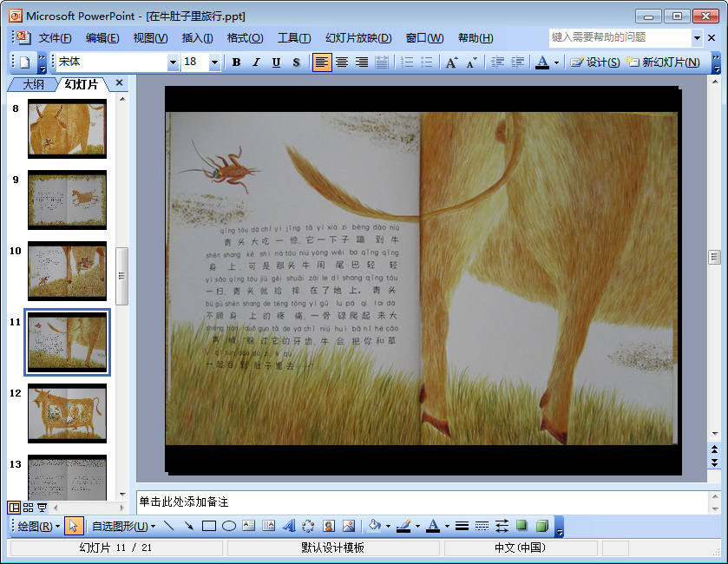Insert clip art
Screen dimensions: 728x564
(x=329, y=527)
